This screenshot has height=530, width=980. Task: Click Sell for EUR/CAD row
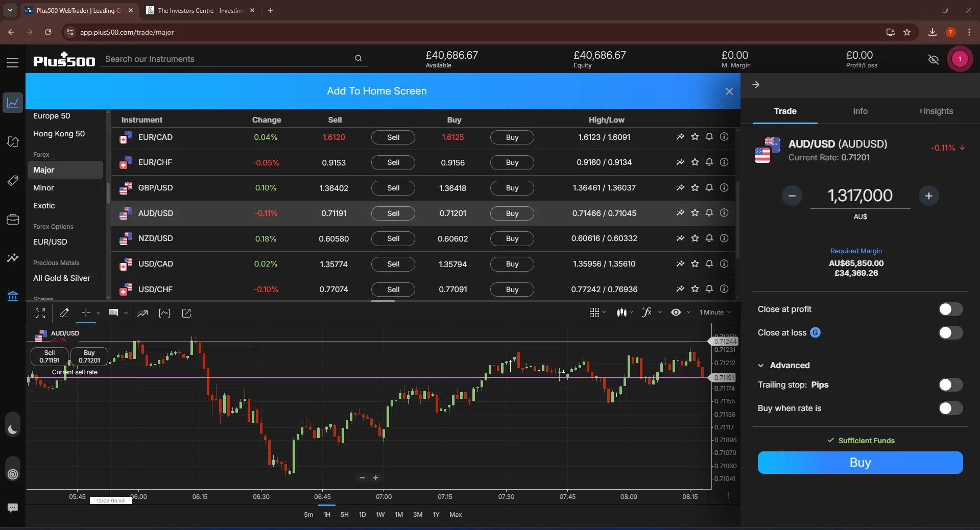[x=393, y=137]
